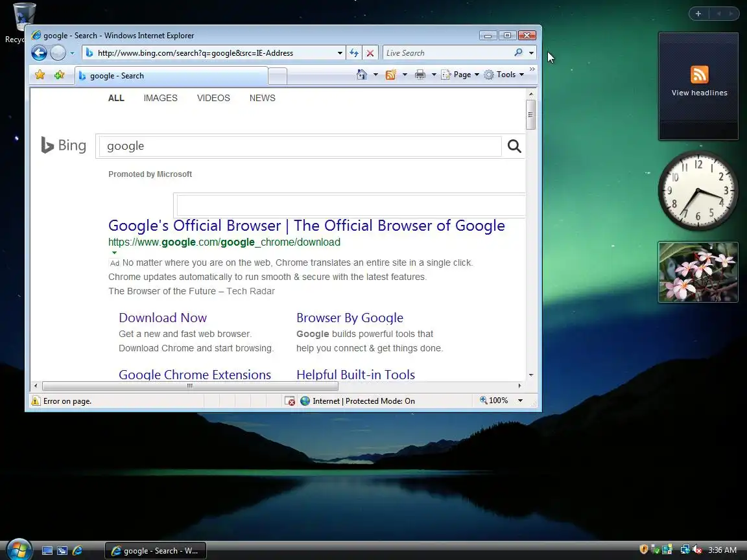The image size is (747, 560).
Task: Expand the Print options dropdown arrow
Action: [434, 75]
